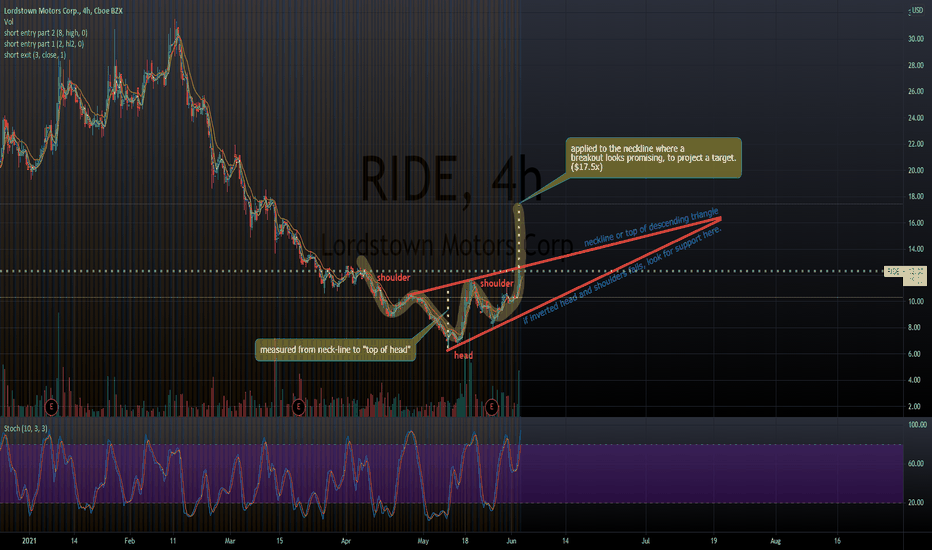Click the 60.00 Stoch axis label
This screenshot has width=932, height=550.
coord(915,463)
